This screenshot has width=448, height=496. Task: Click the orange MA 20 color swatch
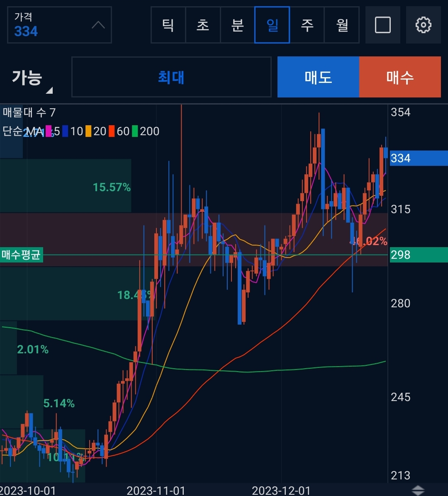click(x=88, y=131)
